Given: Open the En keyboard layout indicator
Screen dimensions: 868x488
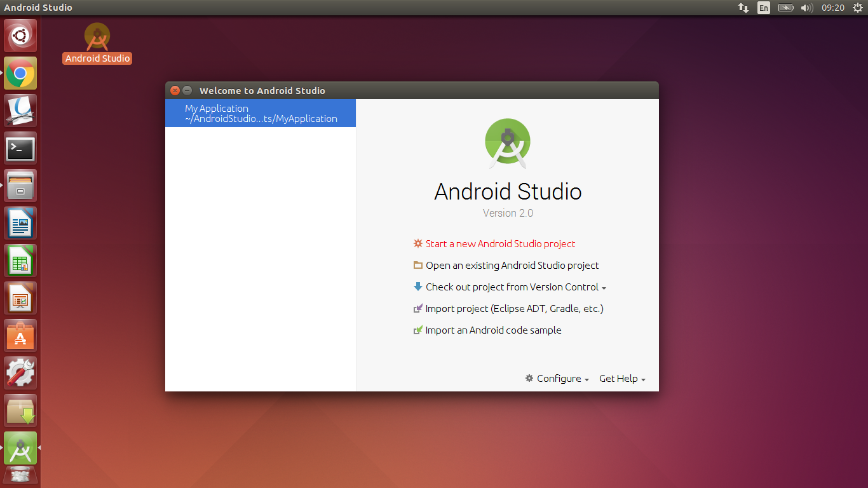Looking at the screenshot, I should point(764,8).
